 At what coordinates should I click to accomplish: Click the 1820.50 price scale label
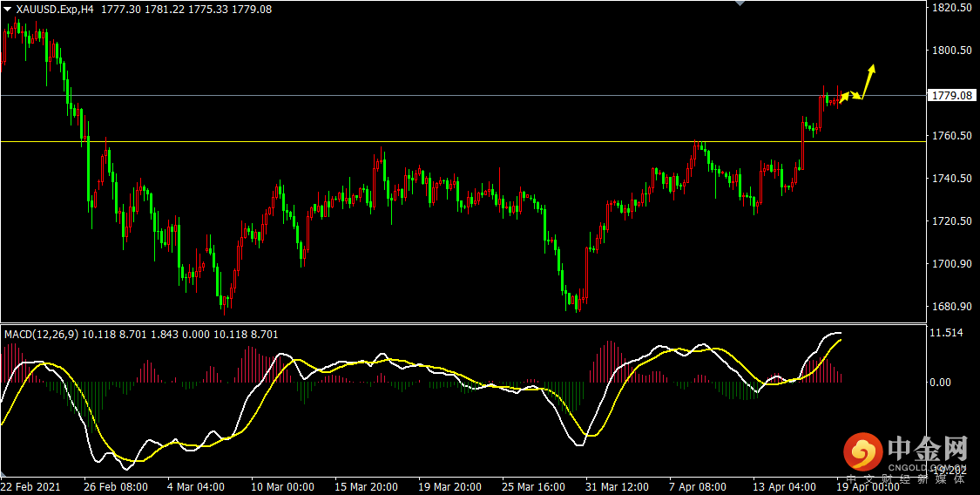click(951, 8)
